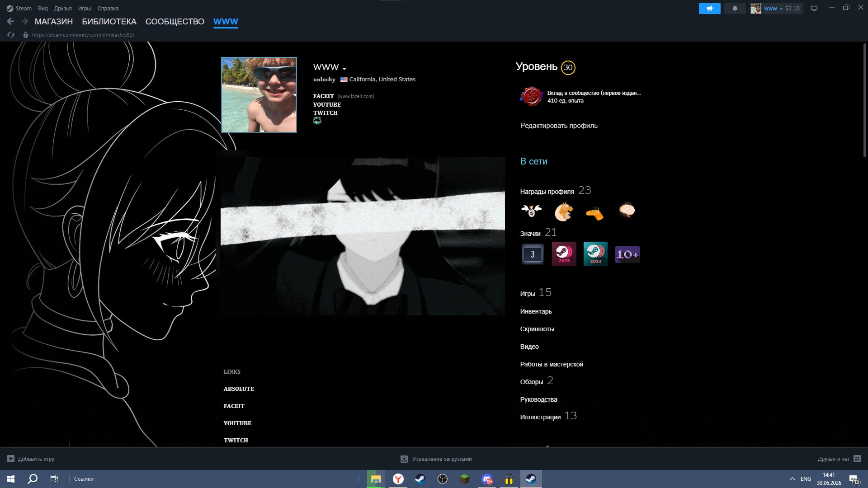
Task: Open Игры games list
Action: pyautogui.click(x=528, y=294)
